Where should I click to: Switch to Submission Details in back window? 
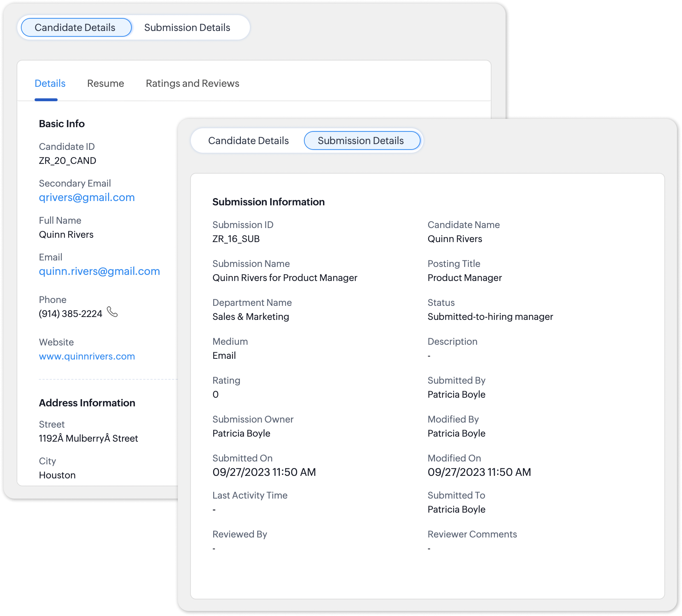pyautogui.click(x=187, y=27)
